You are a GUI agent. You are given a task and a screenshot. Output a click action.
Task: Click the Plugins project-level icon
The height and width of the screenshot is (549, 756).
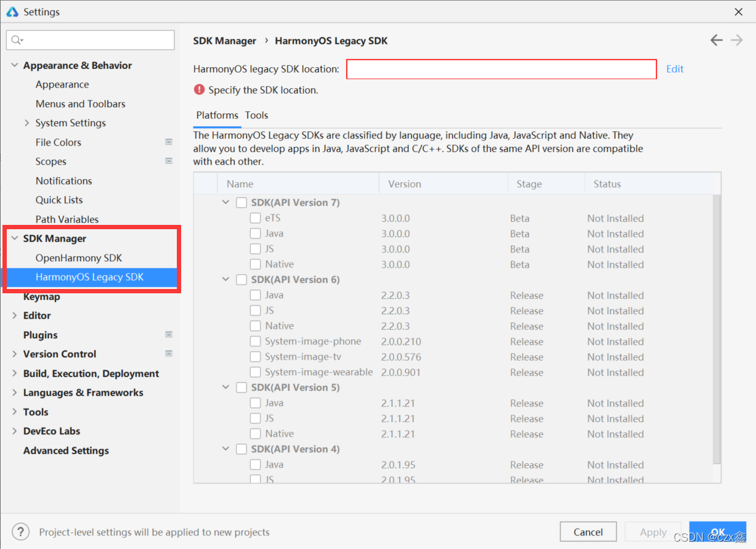[x=168, y=335]
